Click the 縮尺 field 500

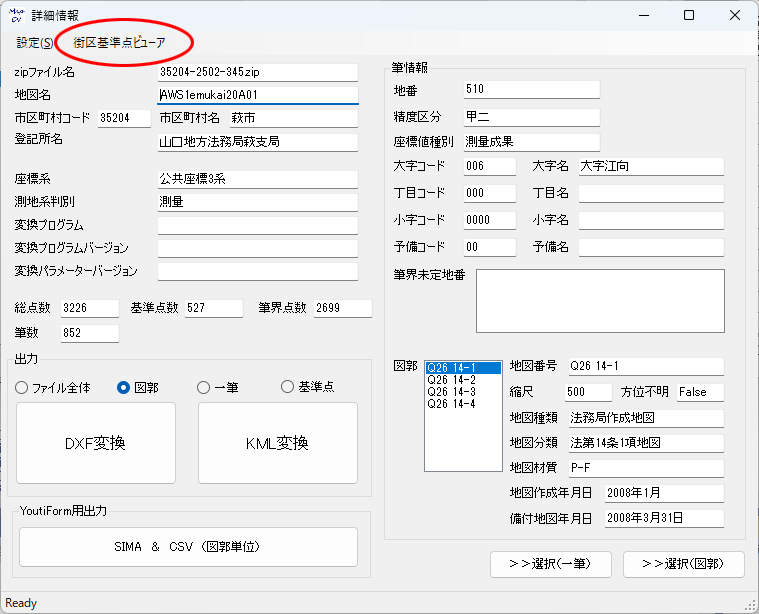(x=588, y=392)
